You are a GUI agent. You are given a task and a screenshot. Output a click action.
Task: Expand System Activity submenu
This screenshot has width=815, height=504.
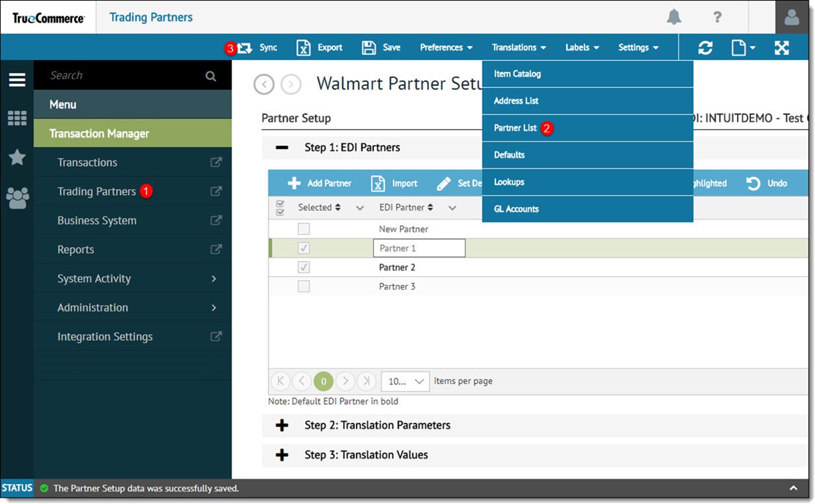coord(133,278)
